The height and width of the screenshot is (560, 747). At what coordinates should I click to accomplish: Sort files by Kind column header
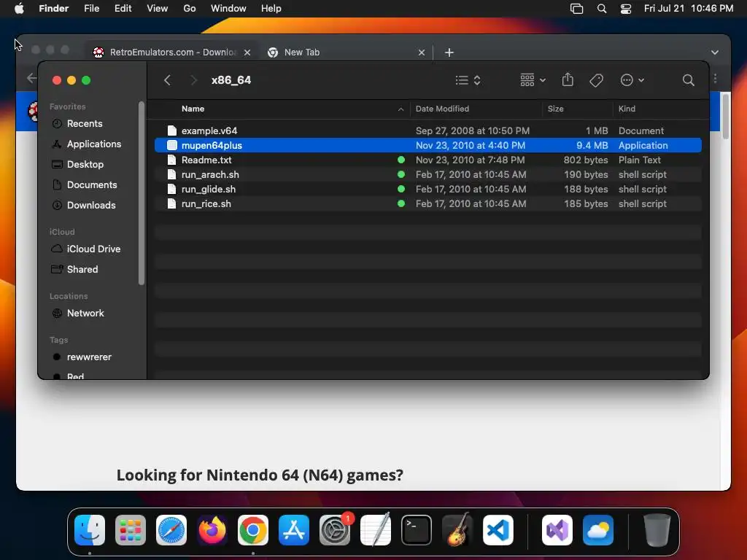pyautogui.click(x=627, y=109)
